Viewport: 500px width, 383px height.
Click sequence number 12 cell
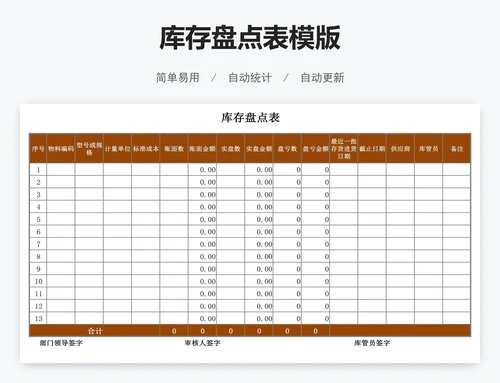point(38,306)
